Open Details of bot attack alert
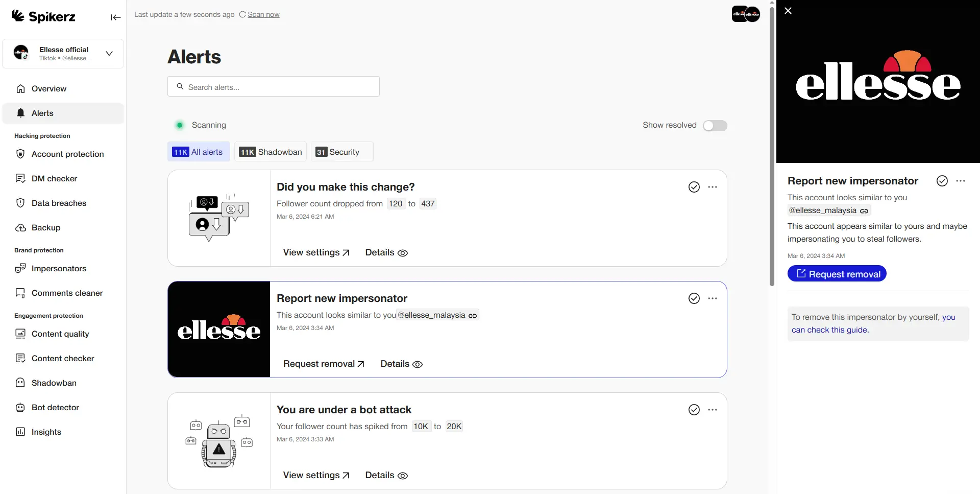 (386, 476)
